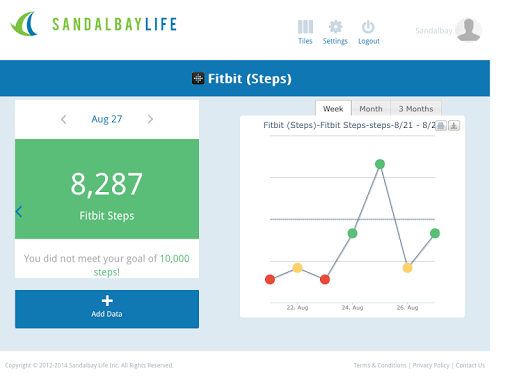The height and width of the screenshot is (384, 512).
Task: Click the SandalbayLife sail logo
Action: pyautogui.click(x=24, y=24)
